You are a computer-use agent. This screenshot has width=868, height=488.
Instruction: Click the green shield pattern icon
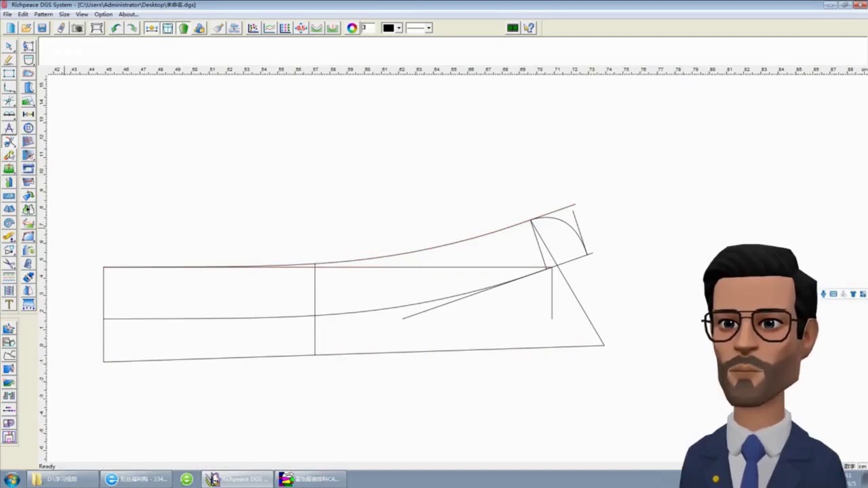click(183, 28)
